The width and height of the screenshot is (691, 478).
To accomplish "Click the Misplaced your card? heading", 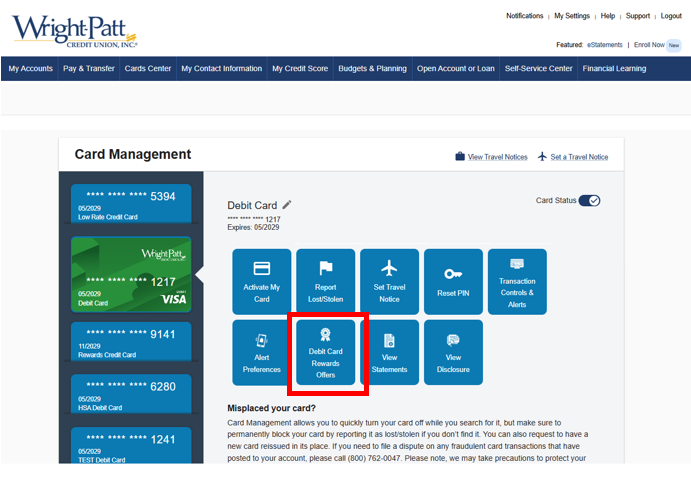I will coord(271,408).
